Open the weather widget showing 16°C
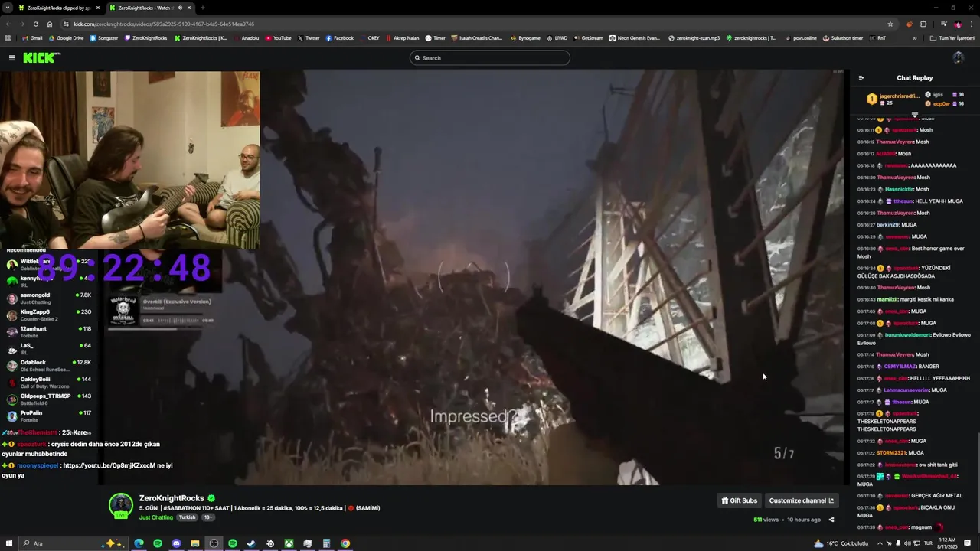The height and width of the screenshot is (551, 980). click(841, 543)
